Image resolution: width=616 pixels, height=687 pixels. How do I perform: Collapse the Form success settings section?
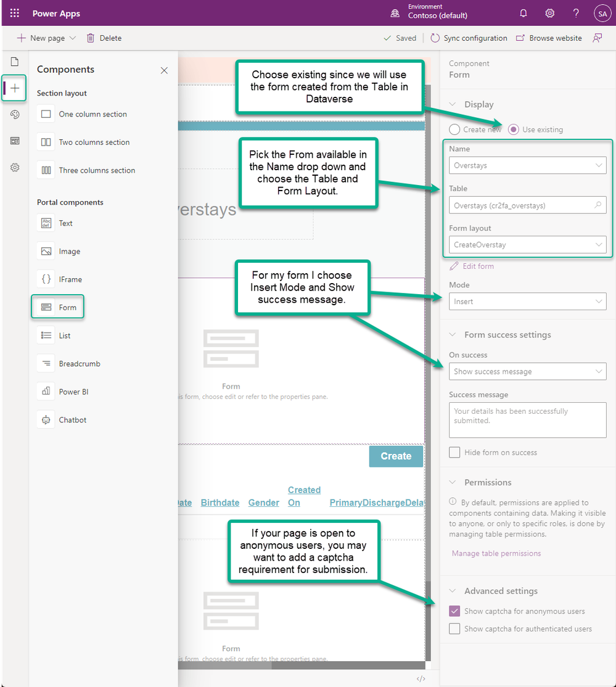coord(453,335)
